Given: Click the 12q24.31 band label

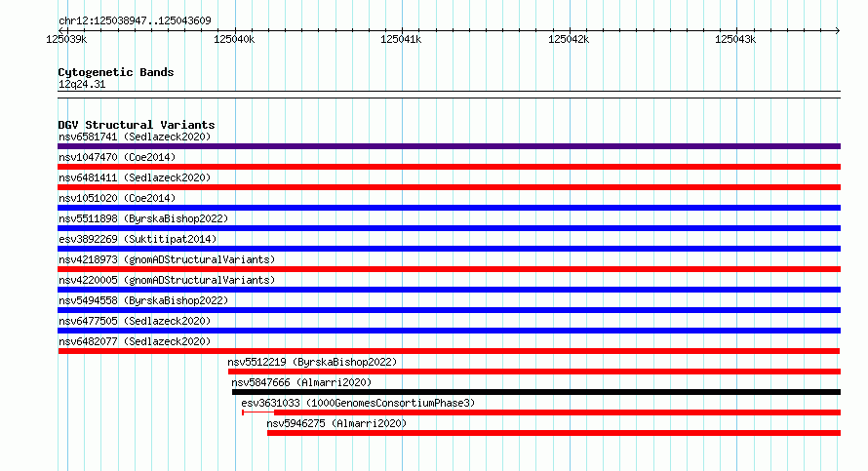Looking at the screenshot, I should (82, 84).
